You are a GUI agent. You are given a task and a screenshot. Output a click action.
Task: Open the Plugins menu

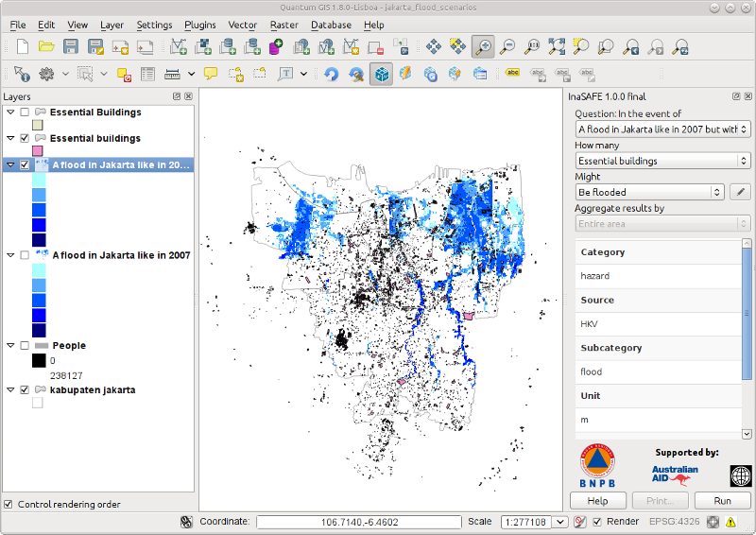click(200, 25)
